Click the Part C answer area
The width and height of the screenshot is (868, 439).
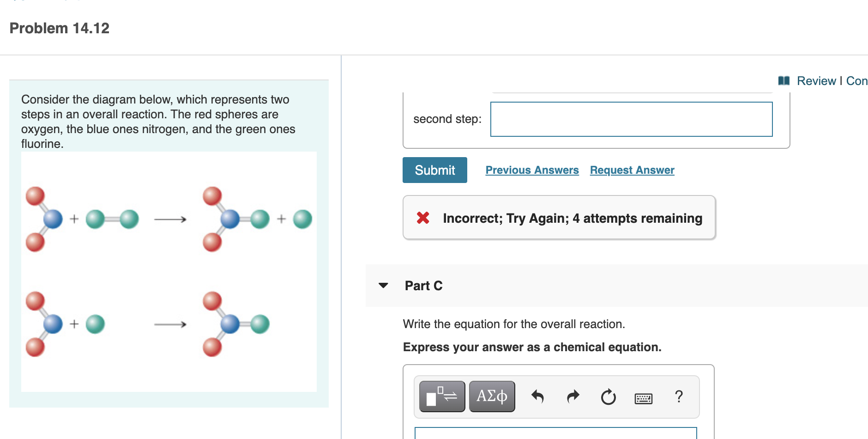554,434
